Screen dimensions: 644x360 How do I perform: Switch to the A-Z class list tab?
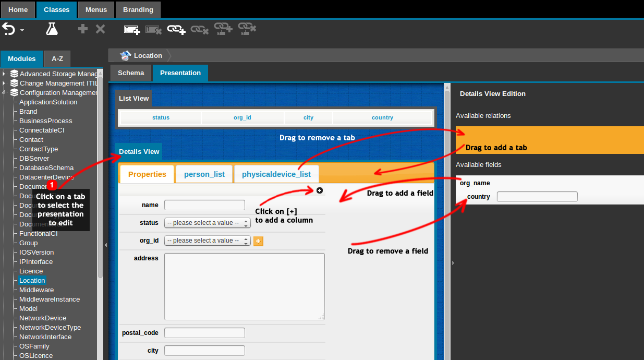(57, 59)
